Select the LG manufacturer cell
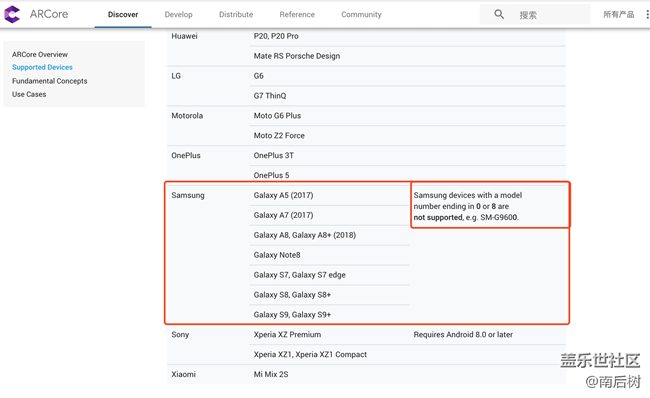This screenshot has height=398, width=650. click(176, 76)
